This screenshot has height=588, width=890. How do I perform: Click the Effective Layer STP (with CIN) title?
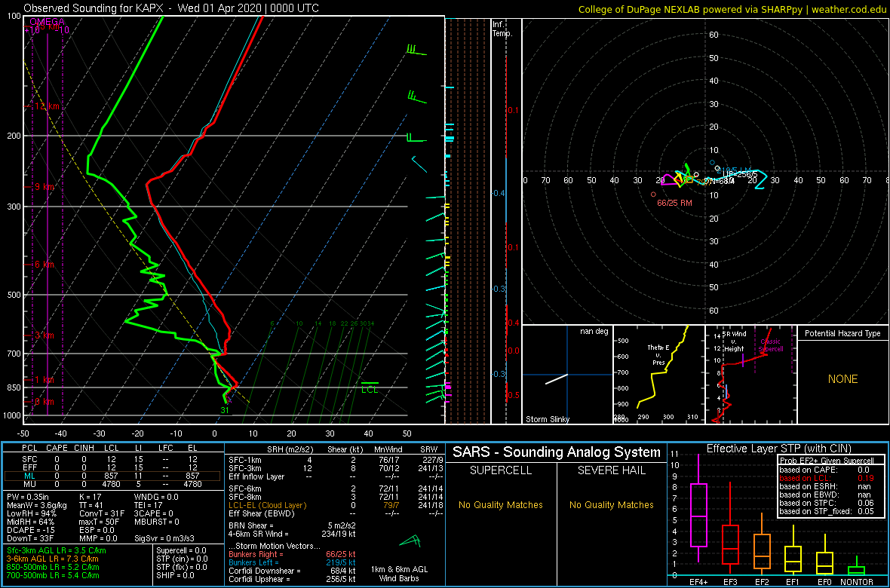[778, 449]
